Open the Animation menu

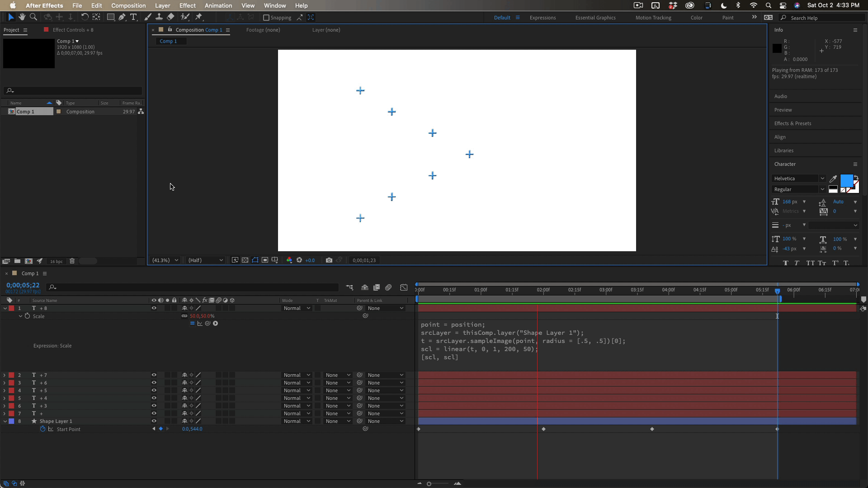218,5
